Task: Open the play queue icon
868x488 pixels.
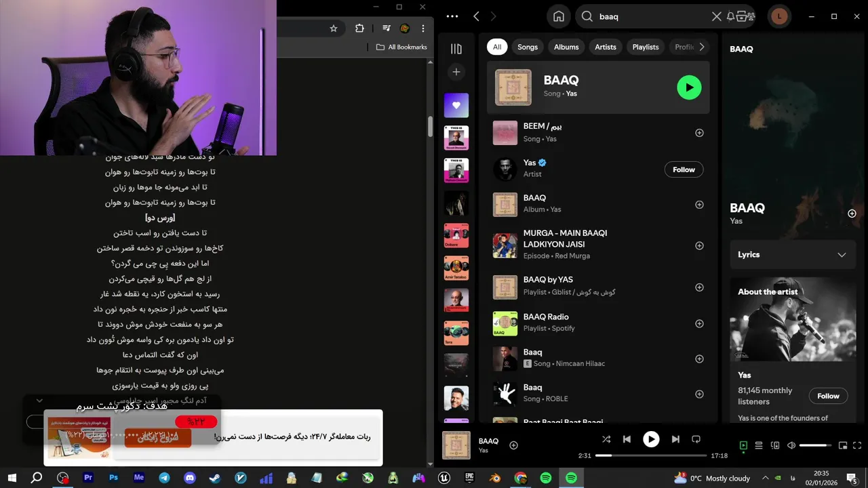Action: pos(759,445)
